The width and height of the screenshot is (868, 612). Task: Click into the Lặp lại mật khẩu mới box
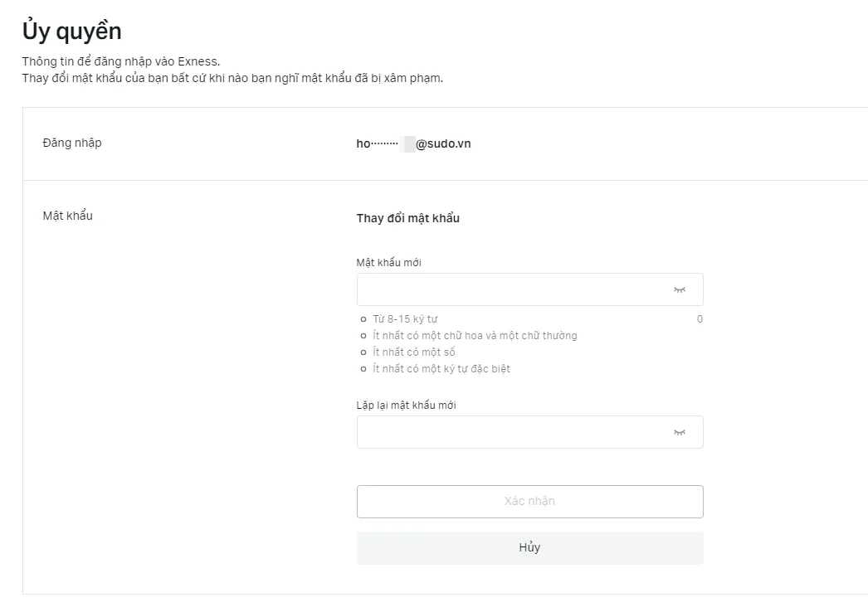tap(529, 432)
